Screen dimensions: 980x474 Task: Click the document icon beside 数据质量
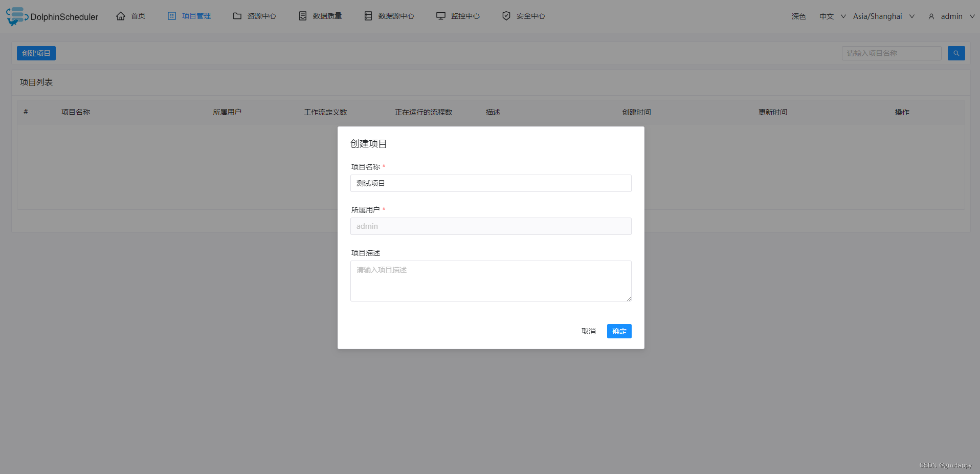pos(303,16)
